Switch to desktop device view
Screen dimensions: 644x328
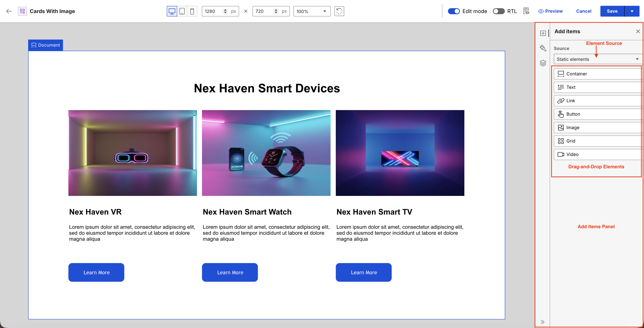172,11
